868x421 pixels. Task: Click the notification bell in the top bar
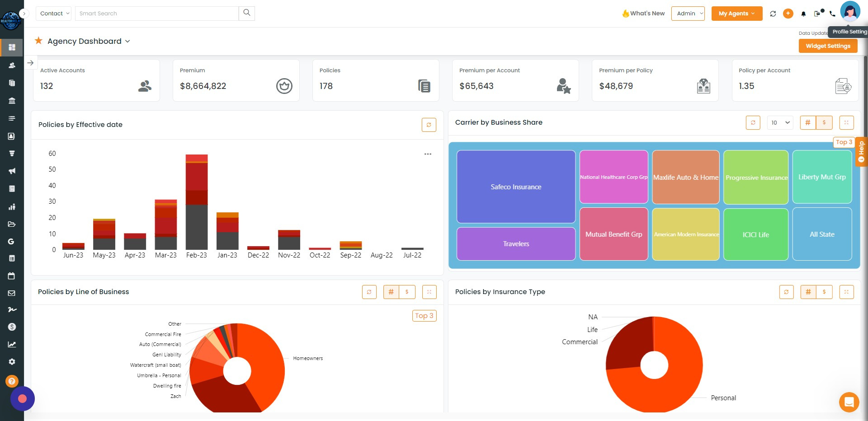click(803, 14)
